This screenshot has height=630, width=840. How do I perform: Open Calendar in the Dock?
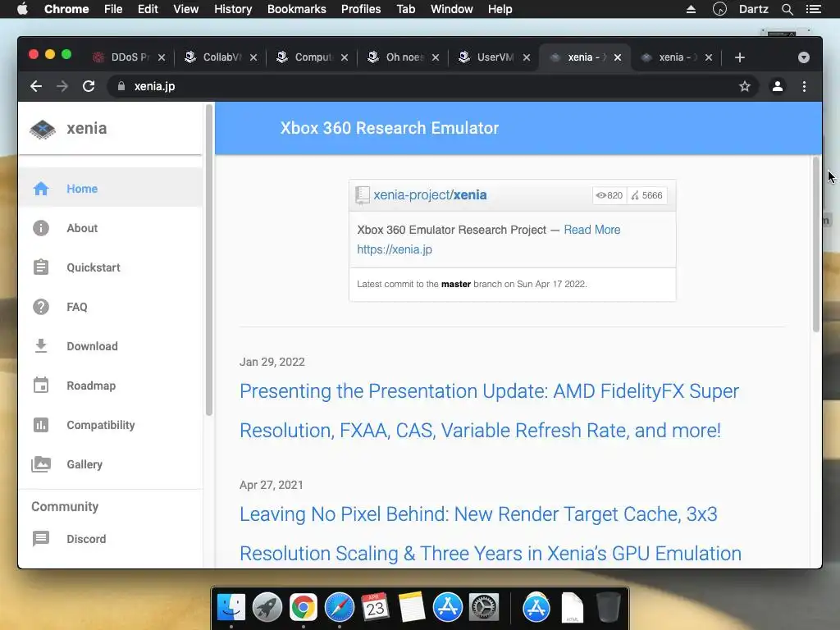375,608
